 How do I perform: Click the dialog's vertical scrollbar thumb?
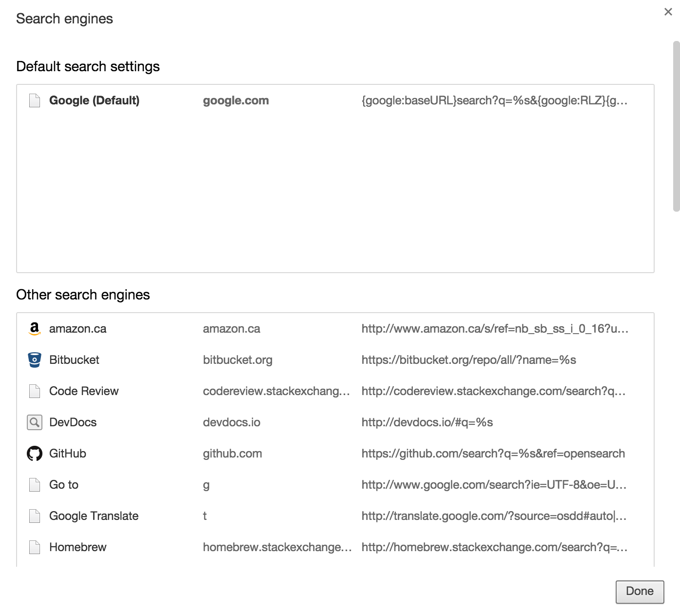676,126
